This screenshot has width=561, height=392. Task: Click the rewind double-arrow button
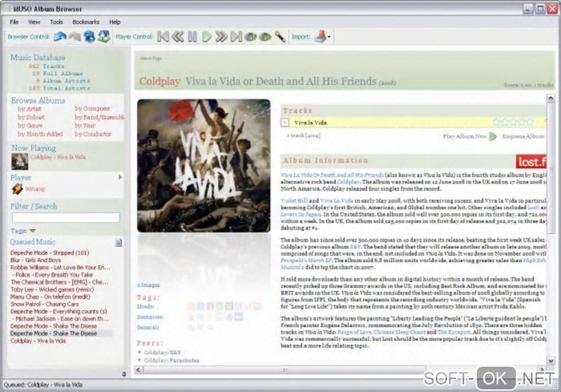pyautogui.click(x=178, y=36)
